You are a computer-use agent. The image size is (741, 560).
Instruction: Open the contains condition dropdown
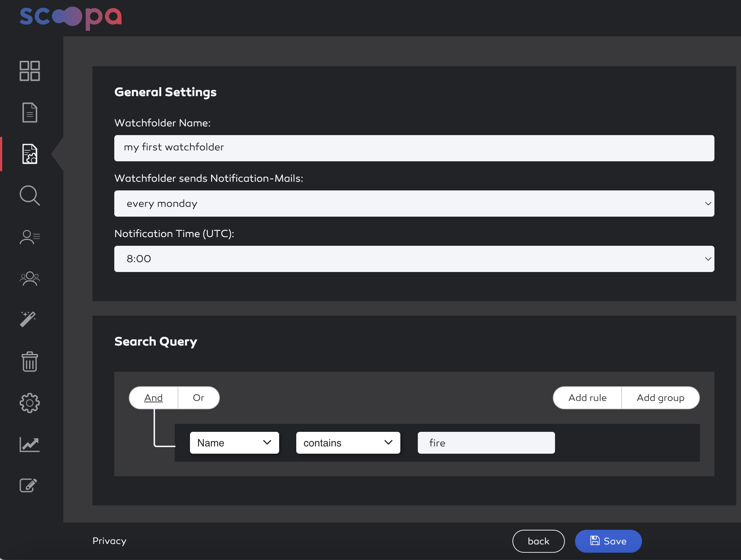[x=348, y=442]
